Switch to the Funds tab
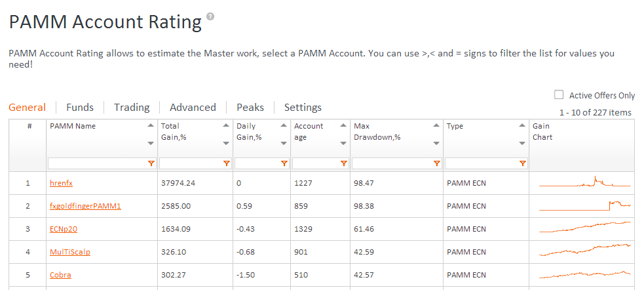 pyautogui.click(x=80, y=108)
